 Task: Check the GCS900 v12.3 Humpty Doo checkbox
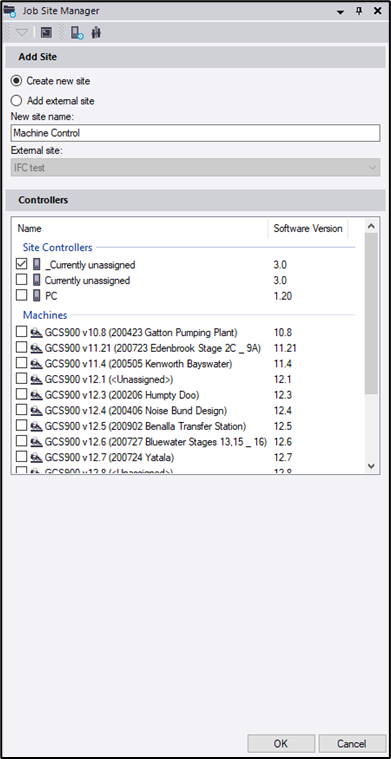click(21, 394)
